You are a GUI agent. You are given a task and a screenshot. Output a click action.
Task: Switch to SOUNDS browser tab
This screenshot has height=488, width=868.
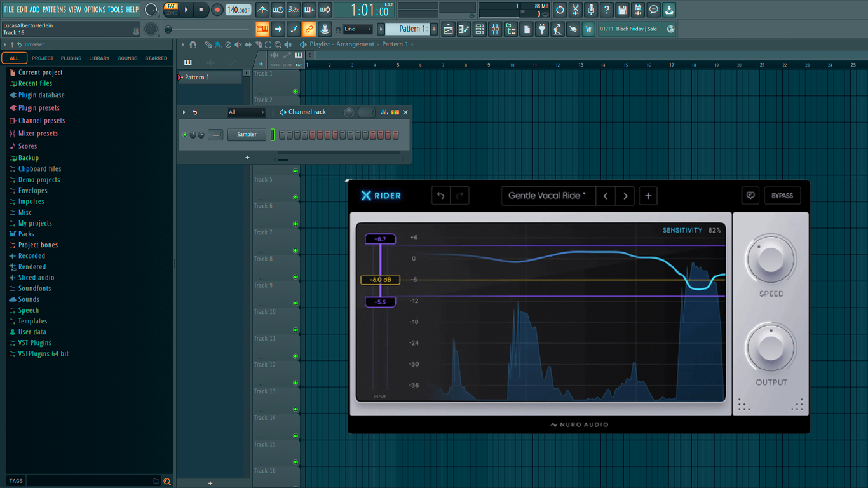[128, 58]
